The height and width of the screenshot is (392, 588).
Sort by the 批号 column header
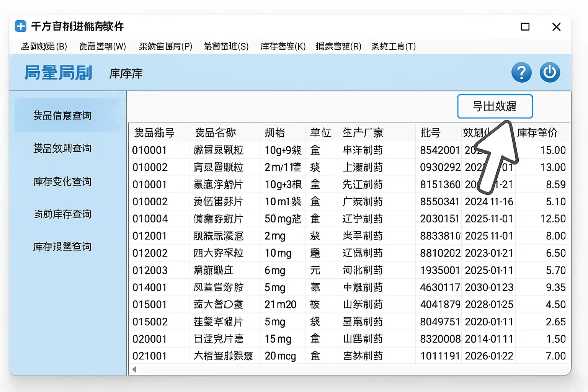coord(431,133)
